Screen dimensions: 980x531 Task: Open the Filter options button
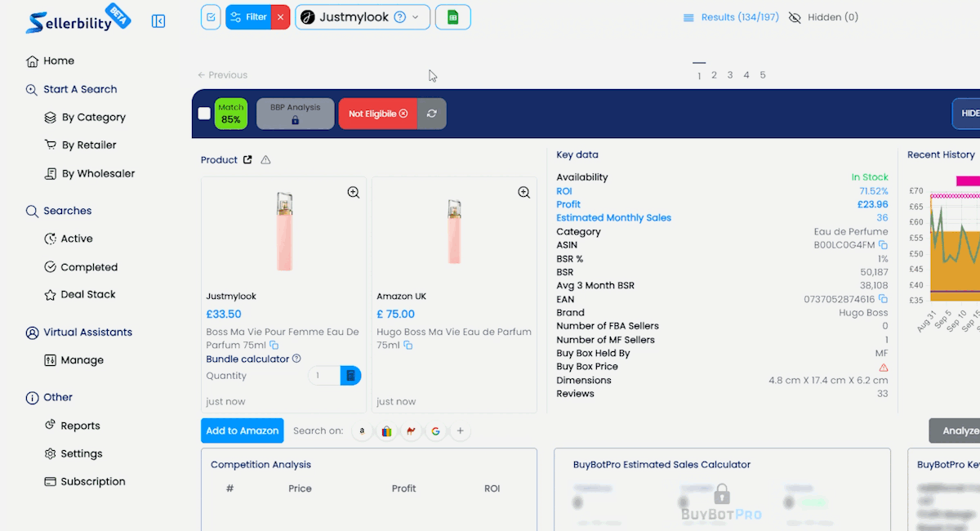[248, 17]
